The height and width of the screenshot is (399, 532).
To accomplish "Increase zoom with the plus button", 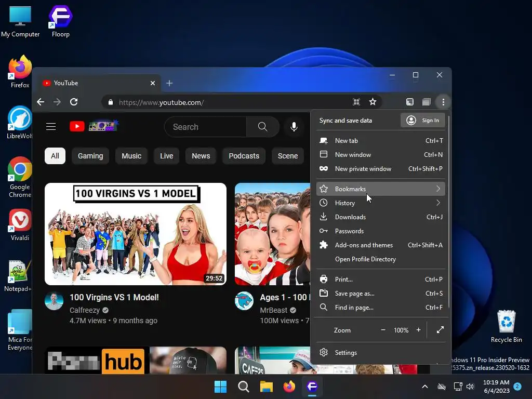I will 419,330.
